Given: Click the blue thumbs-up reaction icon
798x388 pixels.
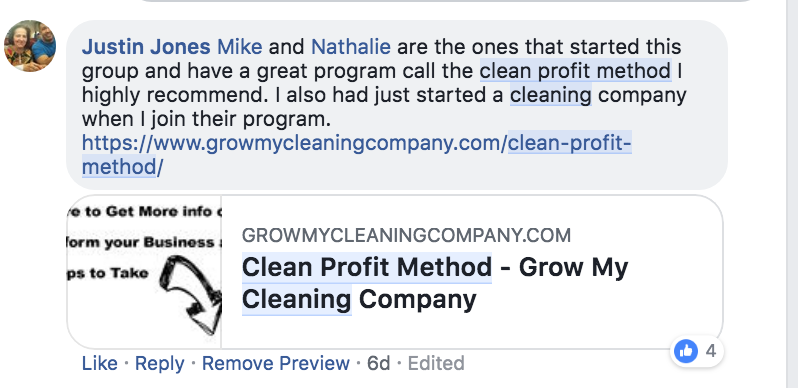Looking at the screenshot, I should pos(686,351).
